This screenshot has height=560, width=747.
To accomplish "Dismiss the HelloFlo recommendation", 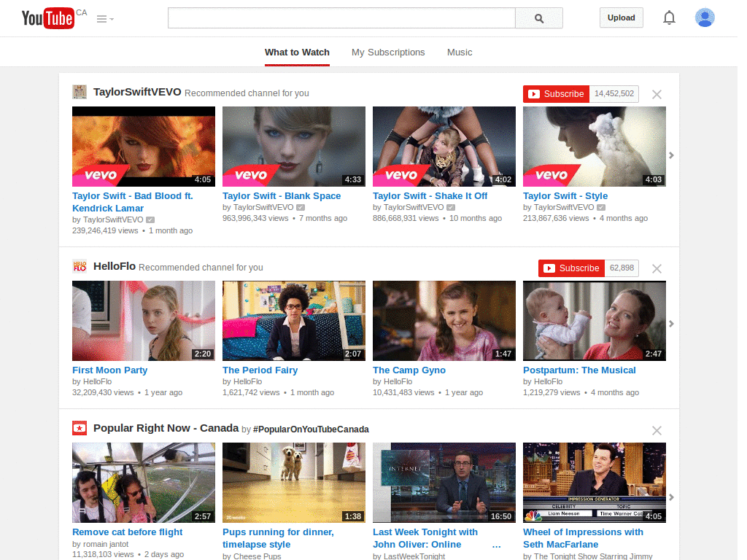I will point(657,268).
